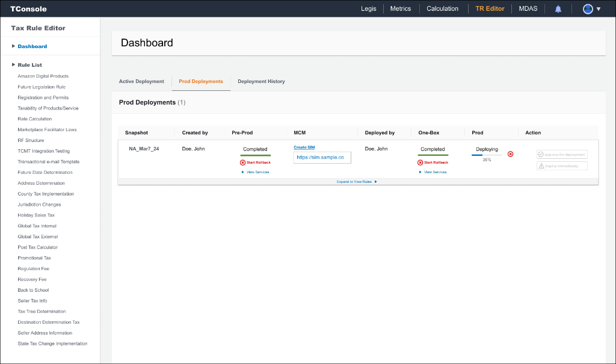Switch to the Deployment History tab
This screenshot has height=364, width=616.
pyautogui.click(x=261, y=81)
